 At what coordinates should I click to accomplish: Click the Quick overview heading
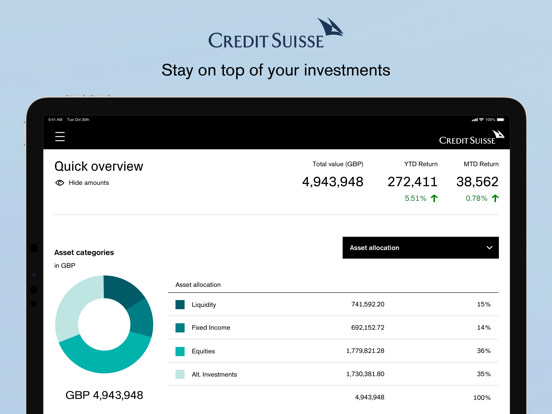(x=99, y=166)
